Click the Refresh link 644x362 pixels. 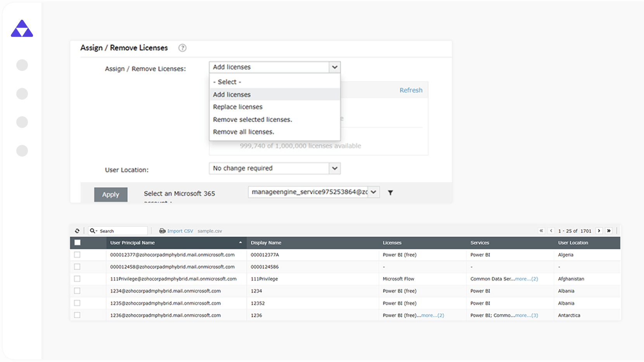coord(411,90)
